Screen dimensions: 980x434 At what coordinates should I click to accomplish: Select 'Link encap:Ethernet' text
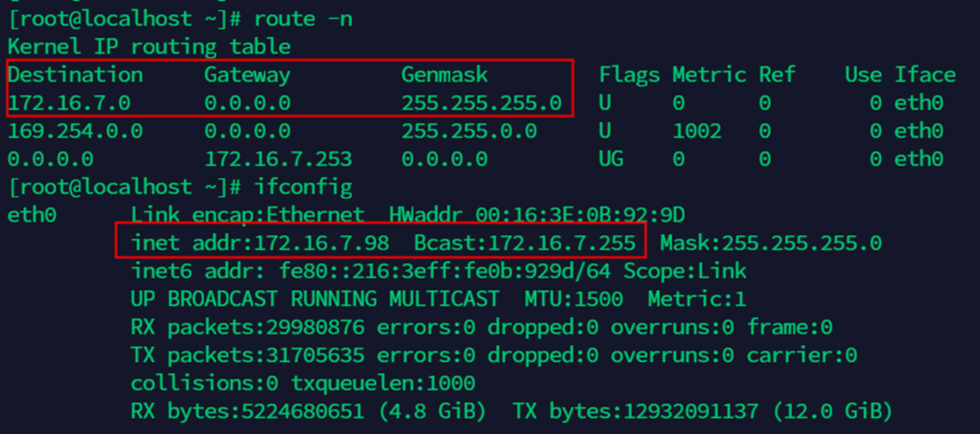248,215
